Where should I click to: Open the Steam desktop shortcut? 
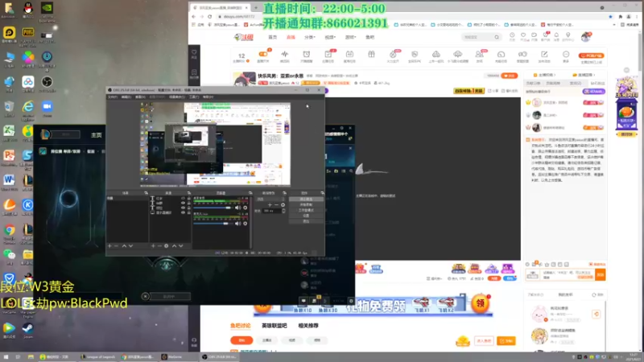tap(27, 331)
